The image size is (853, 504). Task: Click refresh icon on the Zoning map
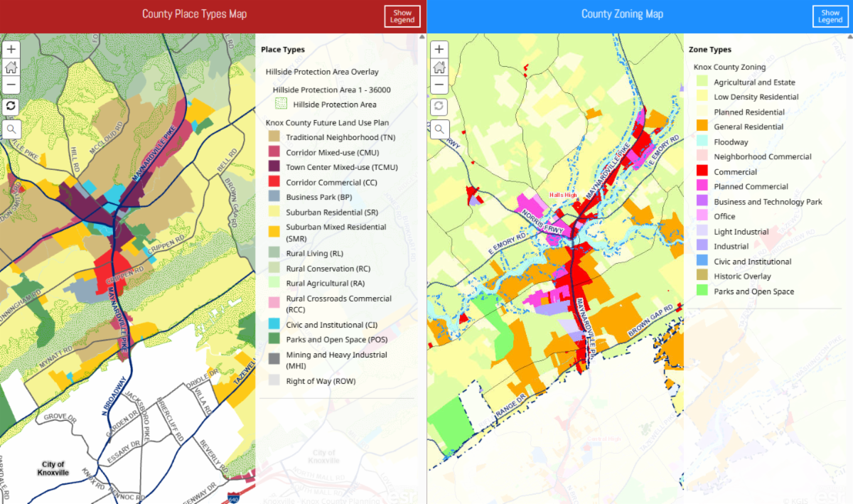coord(439,106)
